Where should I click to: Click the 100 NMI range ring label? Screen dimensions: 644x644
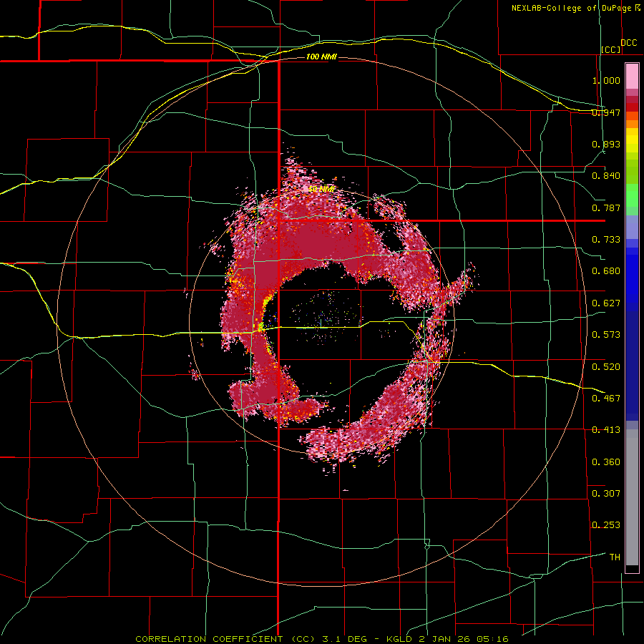321,57
